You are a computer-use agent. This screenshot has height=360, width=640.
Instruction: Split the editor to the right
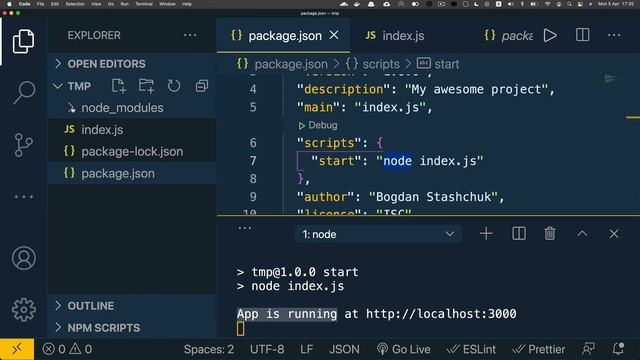582,35
